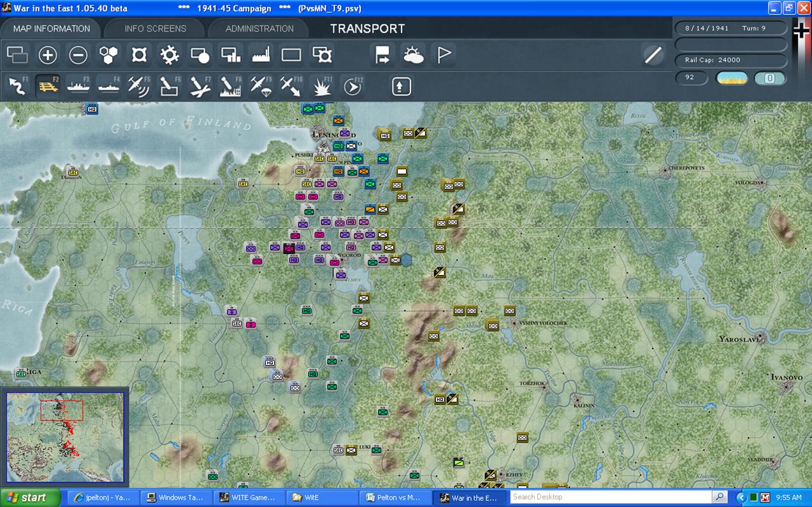Screen dimensions: 812x507
Task: Click the date 8/14/1941 turn display
Action: click(730, 28)
